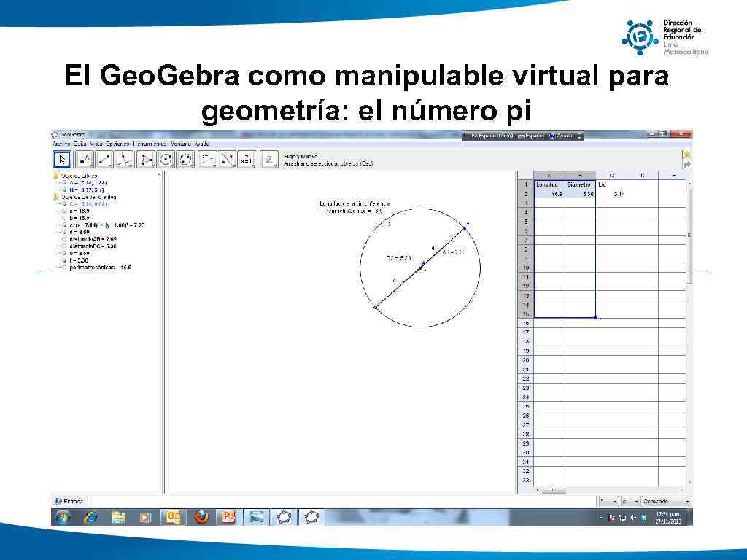Select spreadsheet cell with value 16.9
The width and height of the screenshot is (747, 560).
tap(549, 194)
